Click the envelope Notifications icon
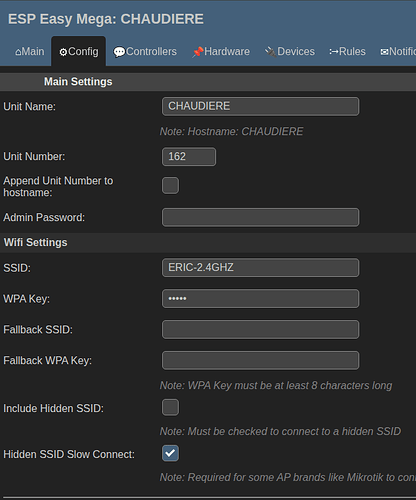The width and height of the screenshot is (416, 500). click(384, 52)
